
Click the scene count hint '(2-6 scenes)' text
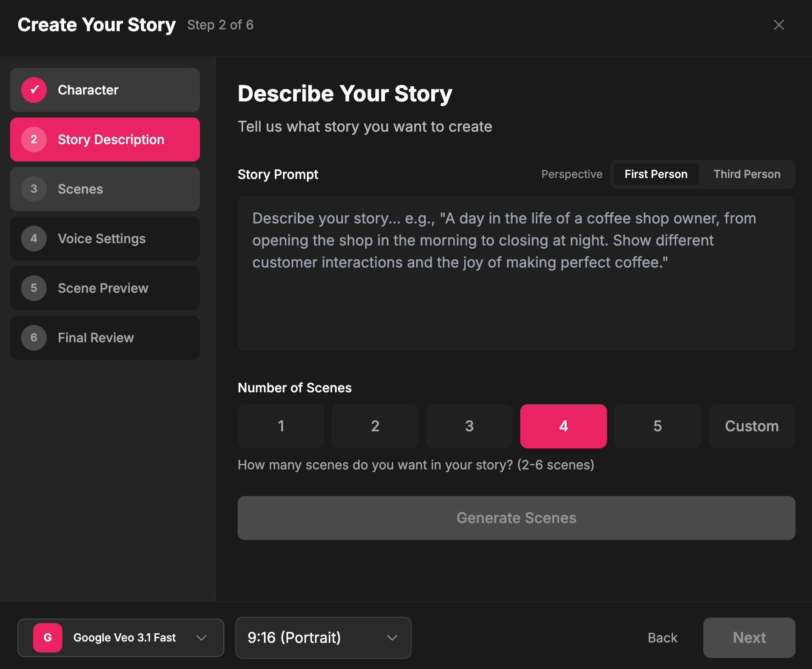tap(556, 465)
